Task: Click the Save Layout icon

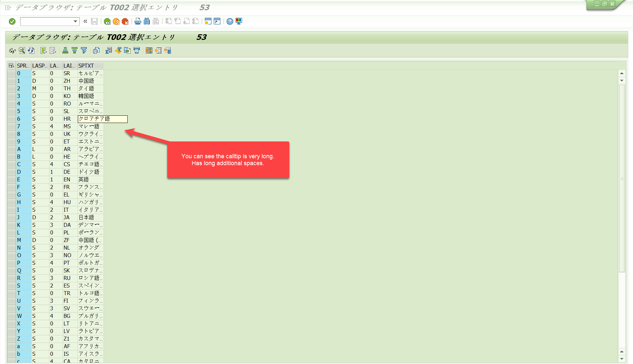Action: coord(168,50)
